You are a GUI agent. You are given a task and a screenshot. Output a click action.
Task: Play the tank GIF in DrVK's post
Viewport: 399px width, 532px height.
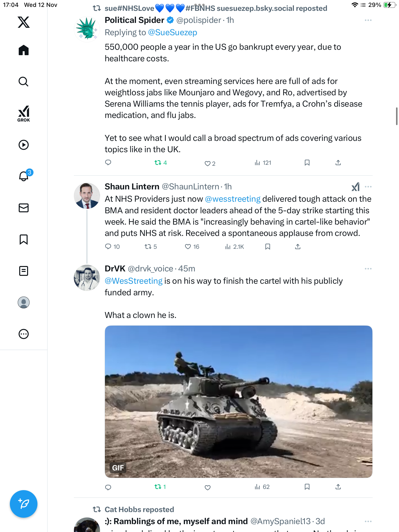(x=238, y=401)
